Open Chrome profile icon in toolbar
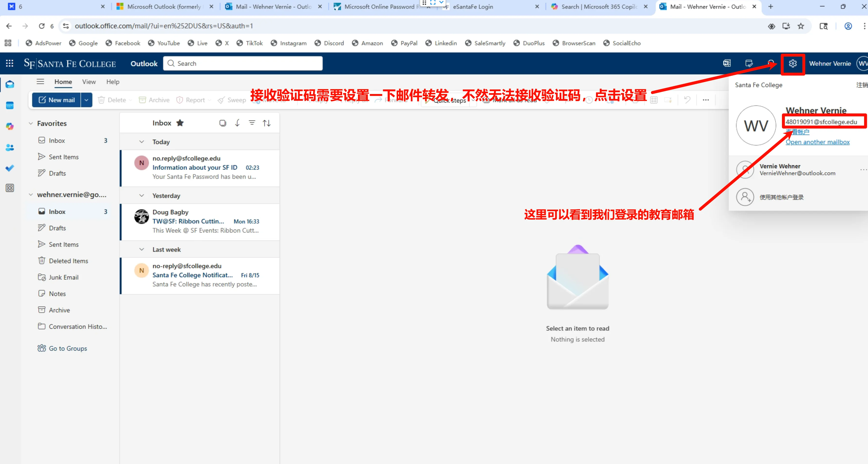The height and width of the screenshot is (464, 868). click(848, 26)
